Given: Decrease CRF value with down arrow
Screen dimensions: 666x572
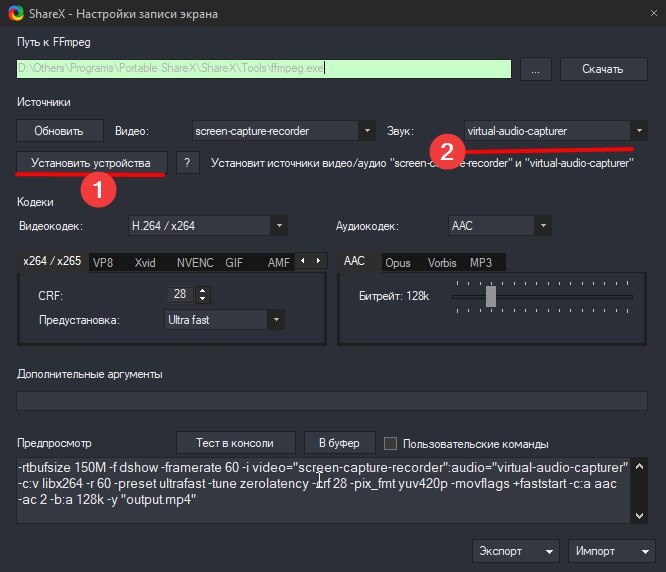Looking at the screenshot, I should click(203, 299).
